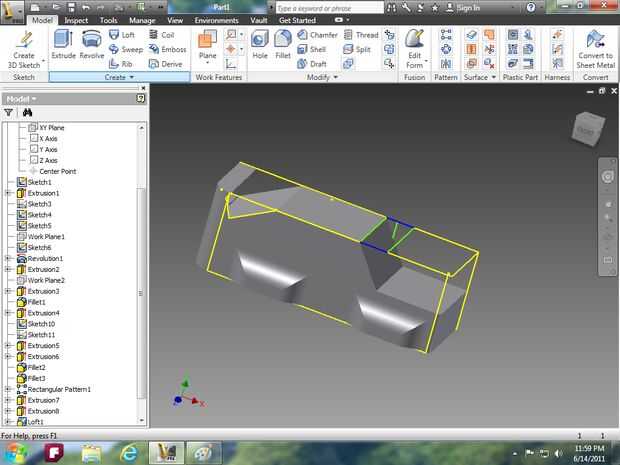Screen dimensions: 620x465
Task: Create a work Plane
Action: (208, 44)
